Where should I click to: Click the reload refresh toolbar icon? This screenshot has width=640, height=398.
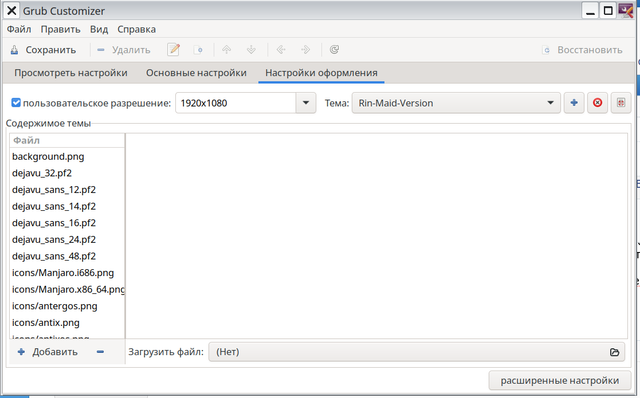click(334, 50)
